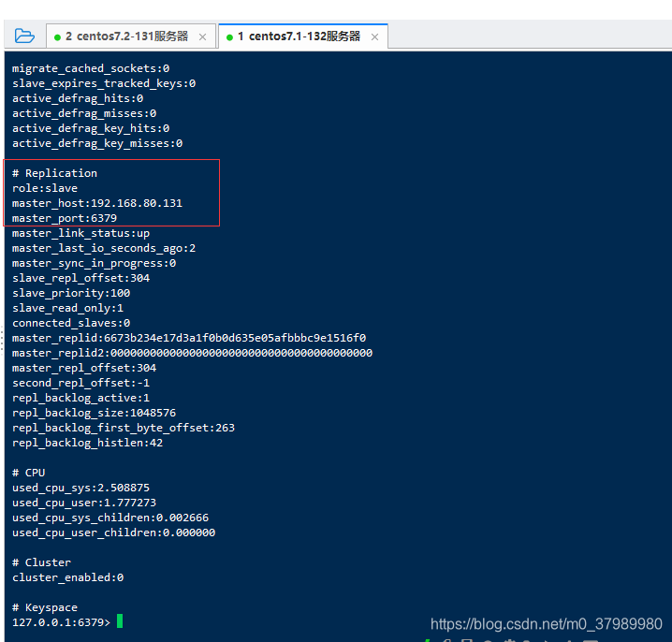
Task: Click master_sync_in_progress:0 line
Action: click(94, 263)
